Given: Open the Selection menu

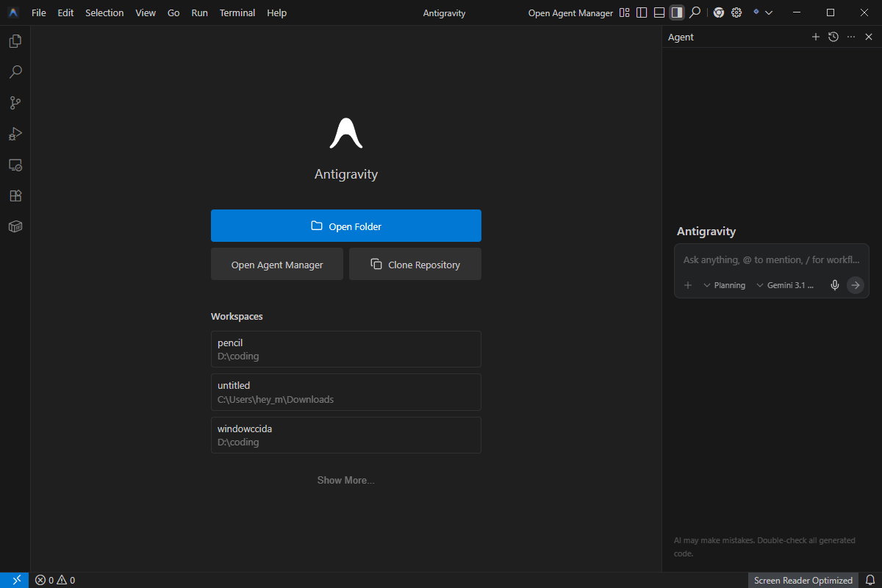Looking at the screenshot, I should (104, 12).
